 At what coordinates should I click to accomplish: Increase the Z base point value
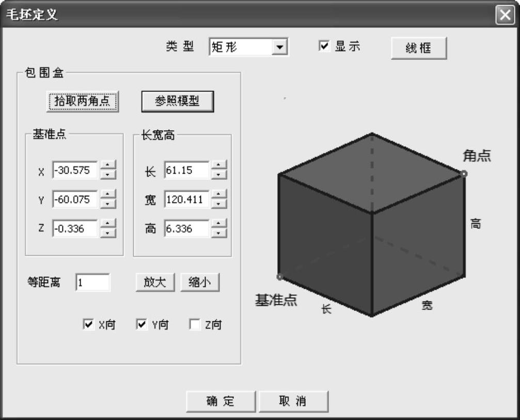(x=108, y=224)
